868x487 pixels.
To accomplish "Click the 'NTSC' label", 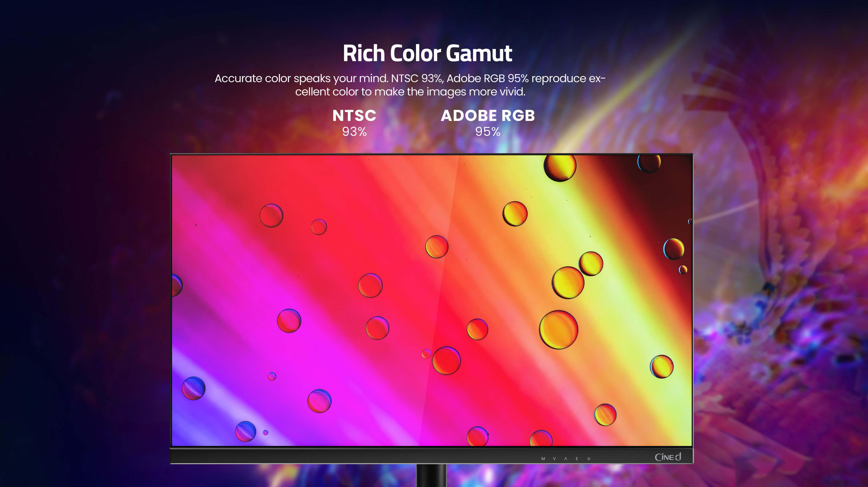I will click(x=354, y=115).
